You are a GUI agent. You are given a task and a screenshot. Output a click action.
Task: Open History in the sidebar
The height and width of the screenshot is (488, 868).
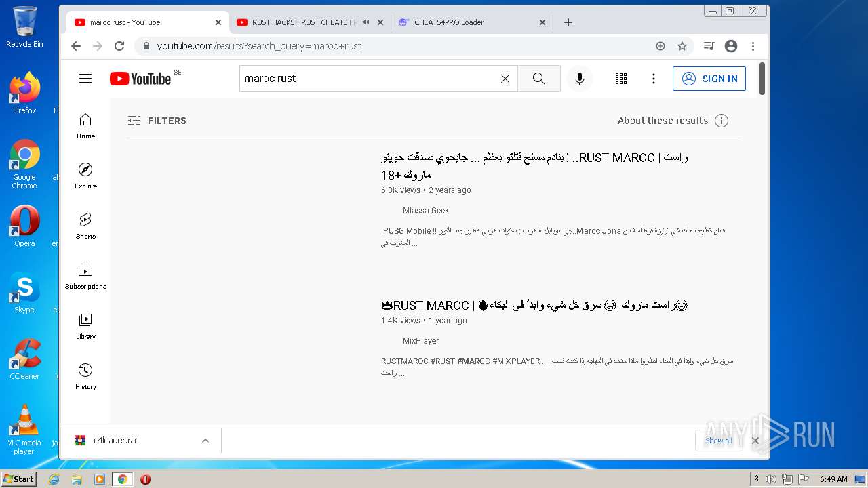[85, 377]
